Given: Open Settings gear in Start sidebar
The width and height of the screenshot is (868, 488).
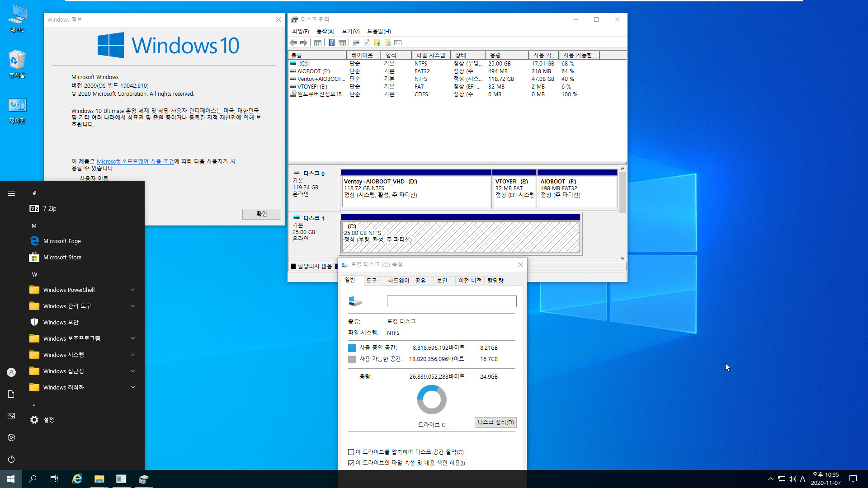Looking at the screenshot, I should coord(11,437).
